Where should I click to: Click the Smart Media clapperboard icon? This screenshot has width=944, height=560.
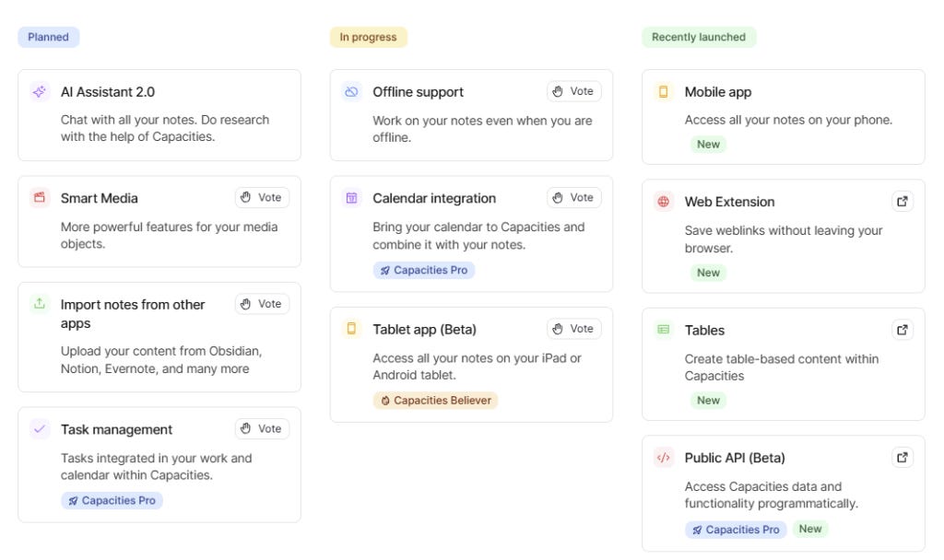point(40,198)
